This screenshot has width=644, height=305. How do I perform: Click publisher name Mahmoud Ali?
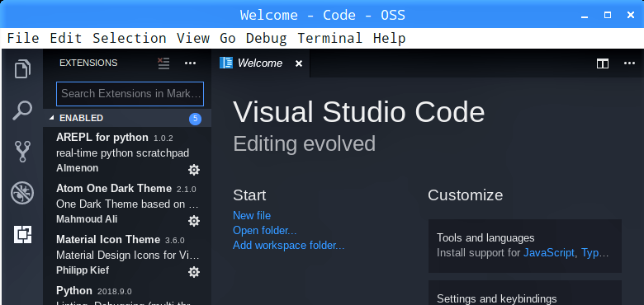click(x=87, y=219)
